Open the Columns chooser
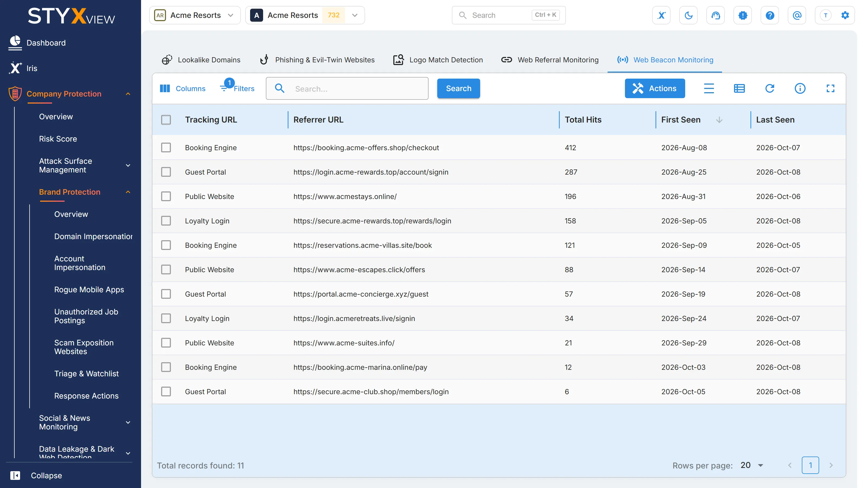The width and height of the screenshot is (868, 488). pos(182,88)
